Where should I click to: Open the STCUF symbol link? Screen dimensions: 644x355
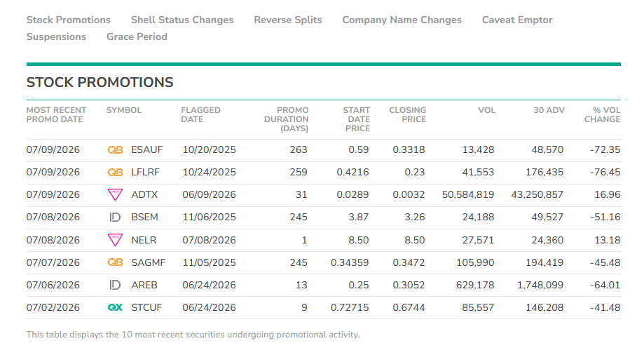(146, 307)
